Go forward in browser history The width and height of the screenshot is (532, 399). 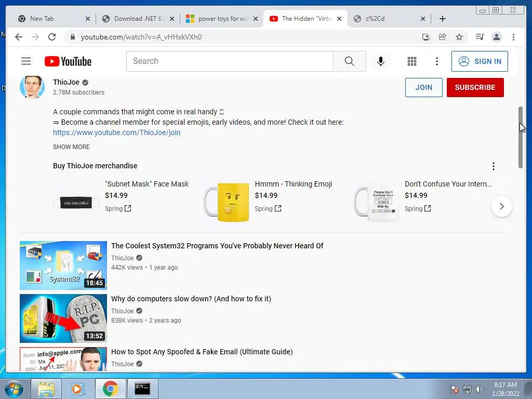click(x=35, y=37)
